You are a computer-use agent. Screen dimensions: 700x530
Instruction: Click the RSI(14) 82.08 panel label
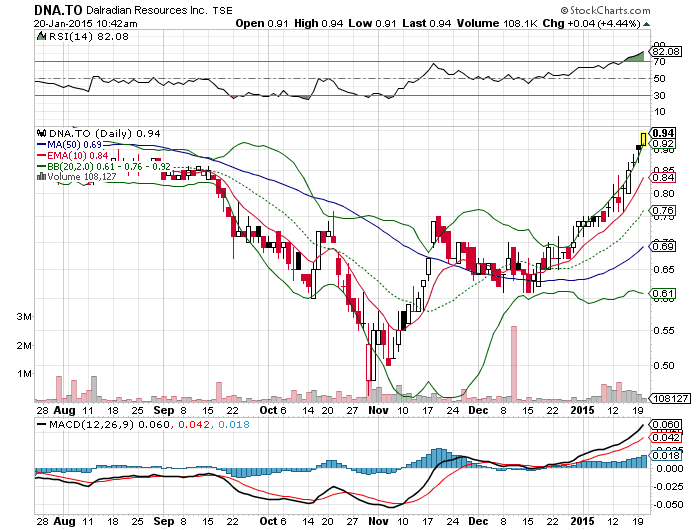coord(88,36)
